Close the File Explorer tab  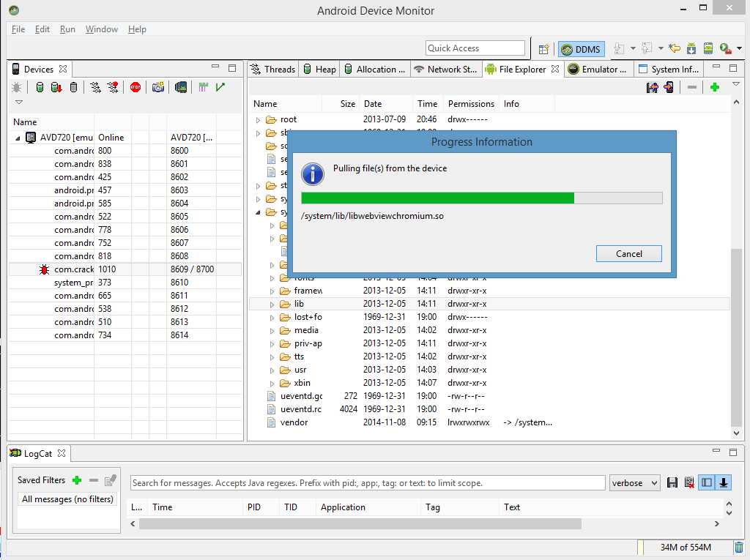pyautogui.click(x=555, y=69)
